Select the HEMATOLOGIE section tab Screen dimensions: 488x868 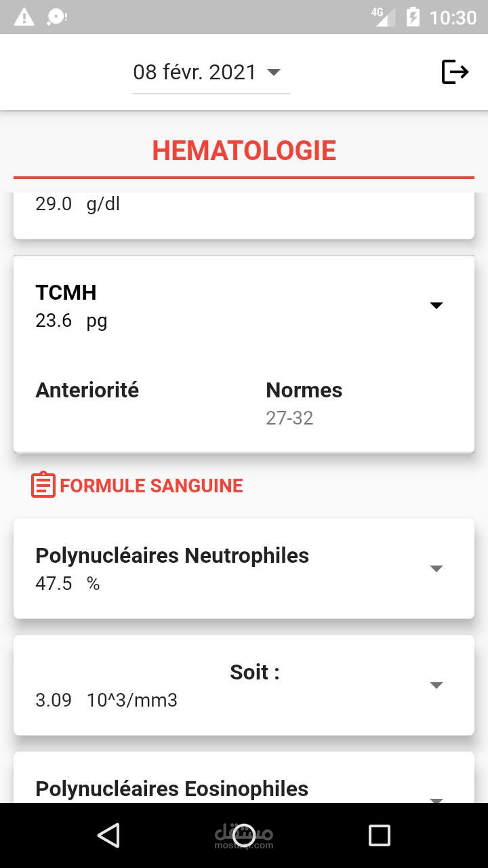click(244, 151)
